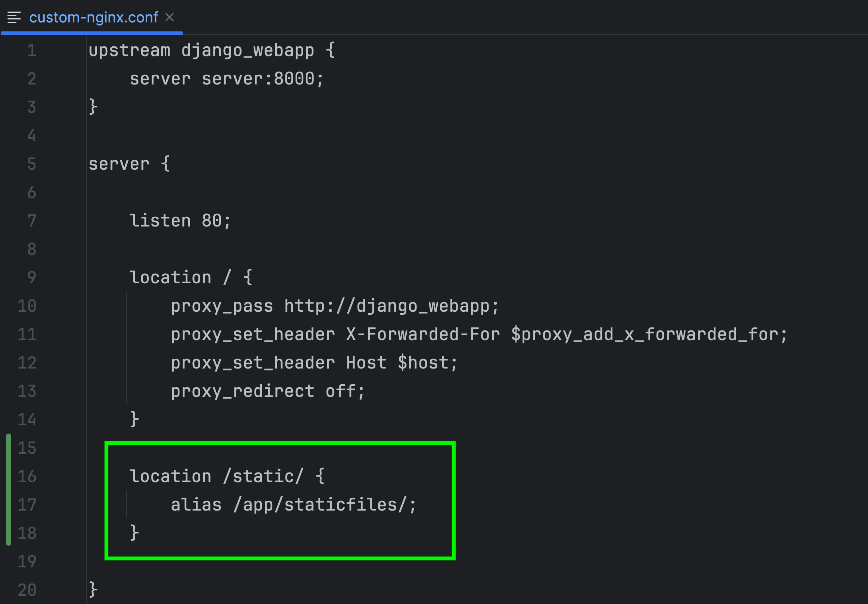
Task: Click the 'http://django_webapp' URL text
Action: tap(386, 306)
